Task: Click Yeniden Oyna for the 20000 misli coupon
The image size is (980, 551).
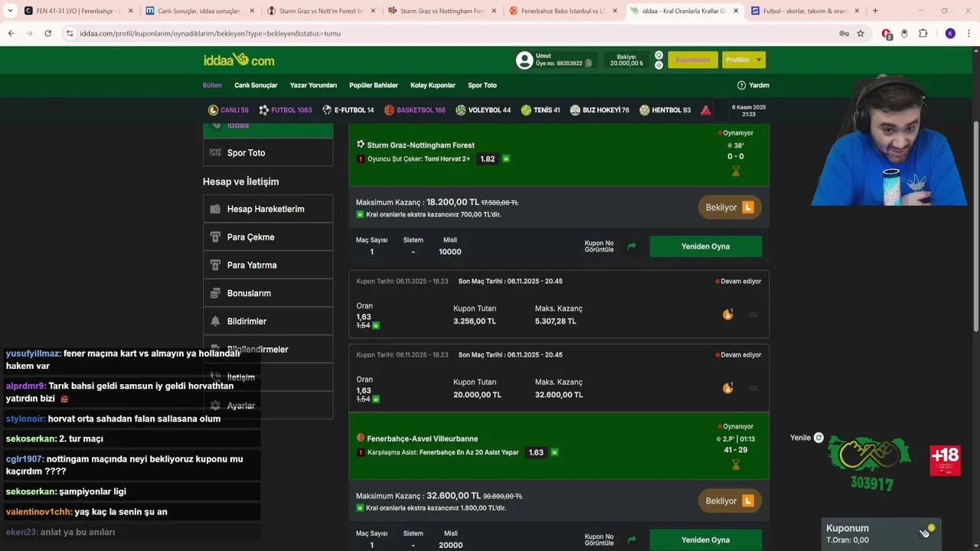Action: tap(705, 540)
